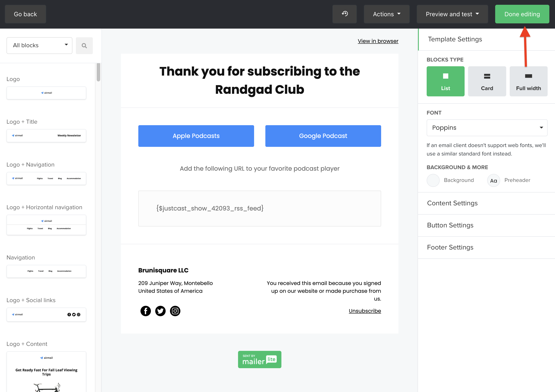Select the Logo + Content block thumbnail
Image resolution: width=555 pixels, height=392 pixels.
coord(46,372)
